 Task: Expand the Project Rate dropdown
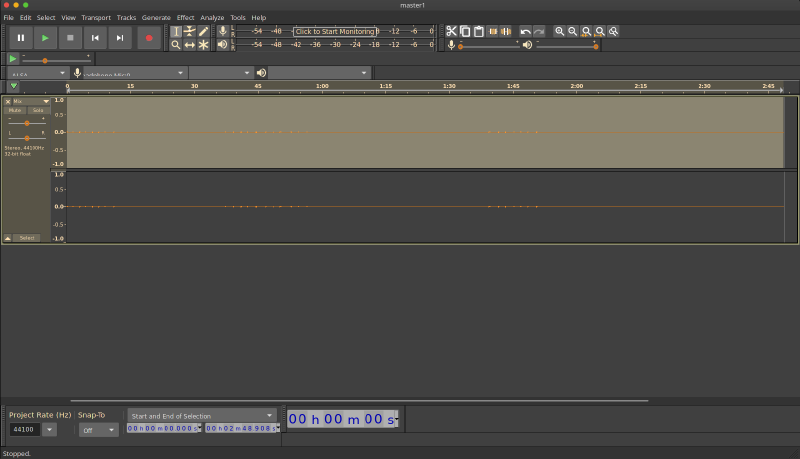(x=49, y=430)
